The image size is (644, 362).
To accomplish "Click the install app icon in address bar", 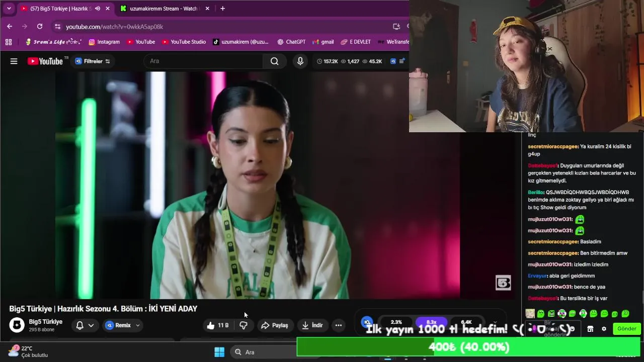I will click(x=396, y=26).
